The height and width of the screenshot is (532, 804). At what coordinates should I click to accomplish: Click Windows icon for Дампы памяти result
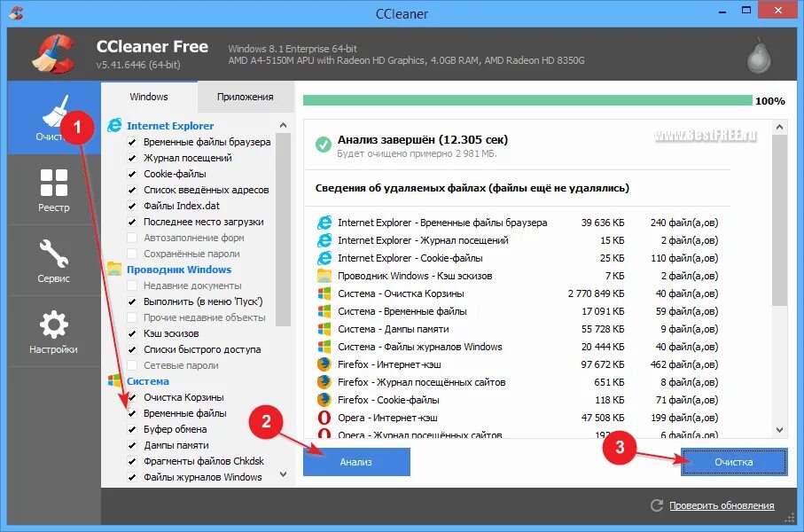tap(324, 329)
